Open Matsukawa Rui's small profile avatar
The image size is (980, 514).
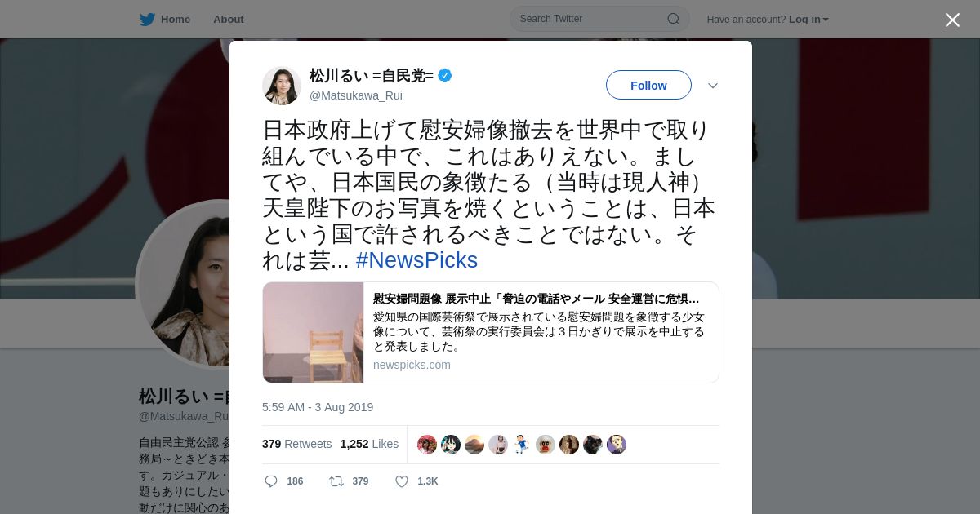[x=282, y=86]
